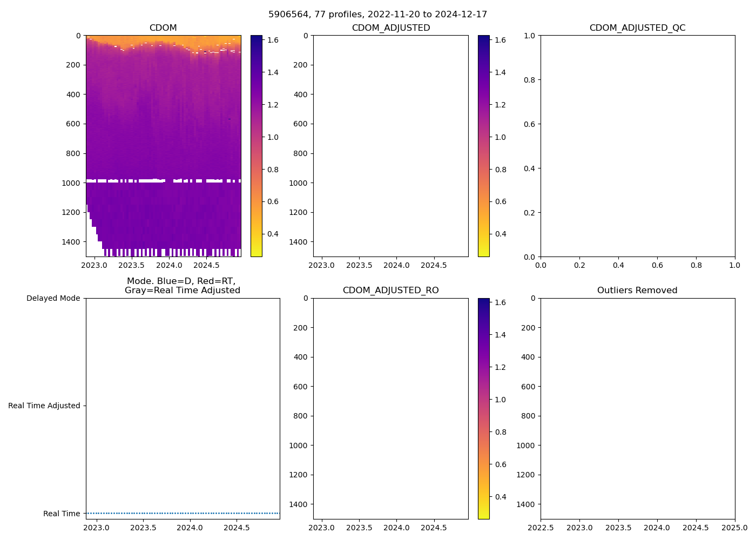Click the figure header showing 5906564 profiles
Screen dimensions: 756x540
(377, 15)
